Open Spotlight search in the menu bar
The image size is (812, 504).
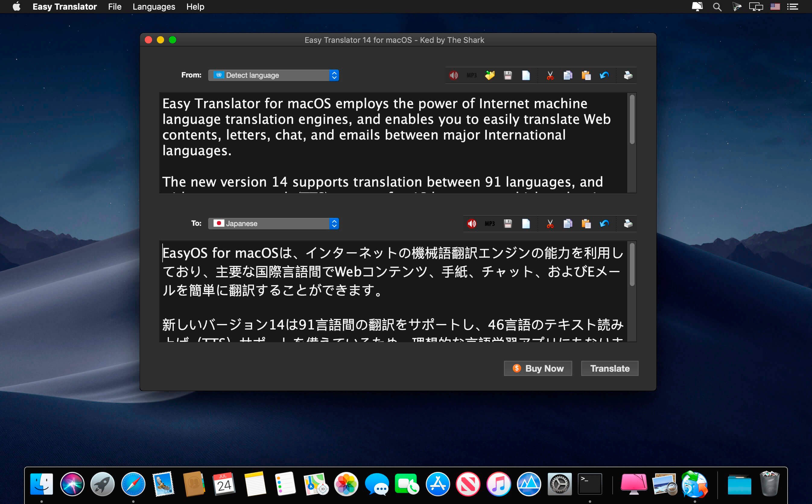717,7
